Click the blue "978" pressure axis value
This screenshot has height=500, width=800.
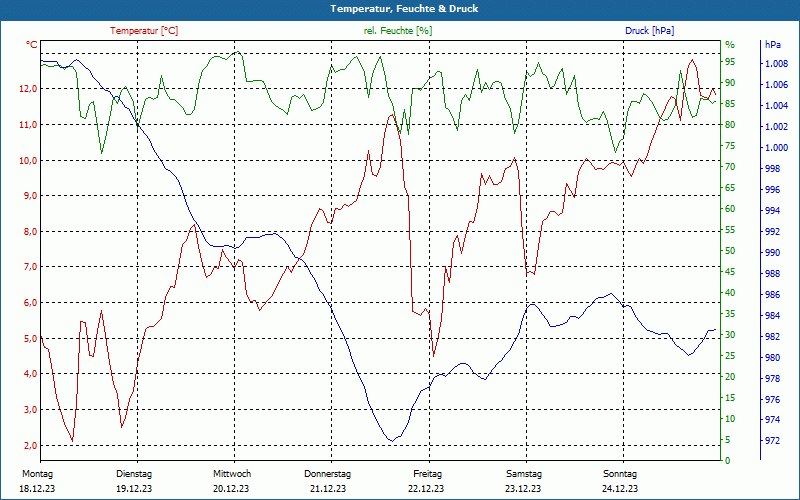[773, 379]
